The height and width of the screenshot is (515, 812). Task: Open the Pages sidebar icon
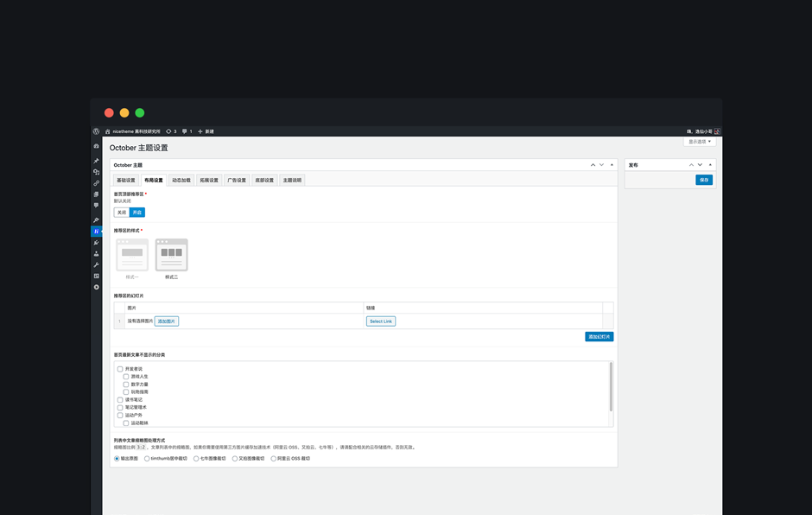(97, 194)
